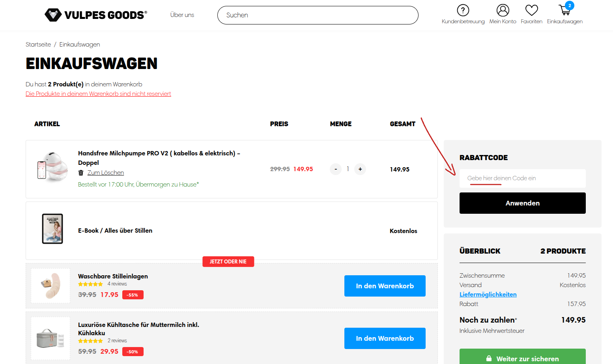Click trash icon next to Zum Löschen
Image resolution: width=613 pixels, height=364 pixels.
[x=81, y=173]
